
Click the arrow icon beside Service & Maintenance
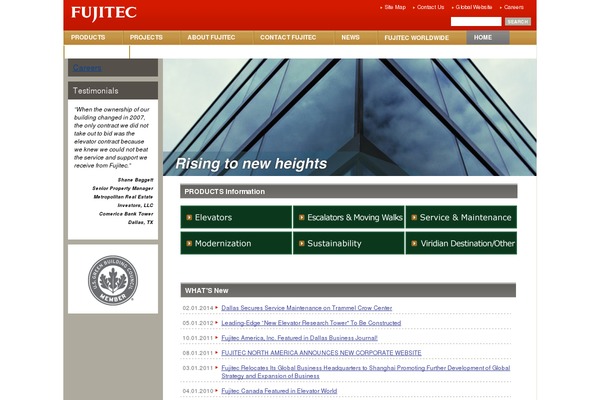tap(414, 217)
